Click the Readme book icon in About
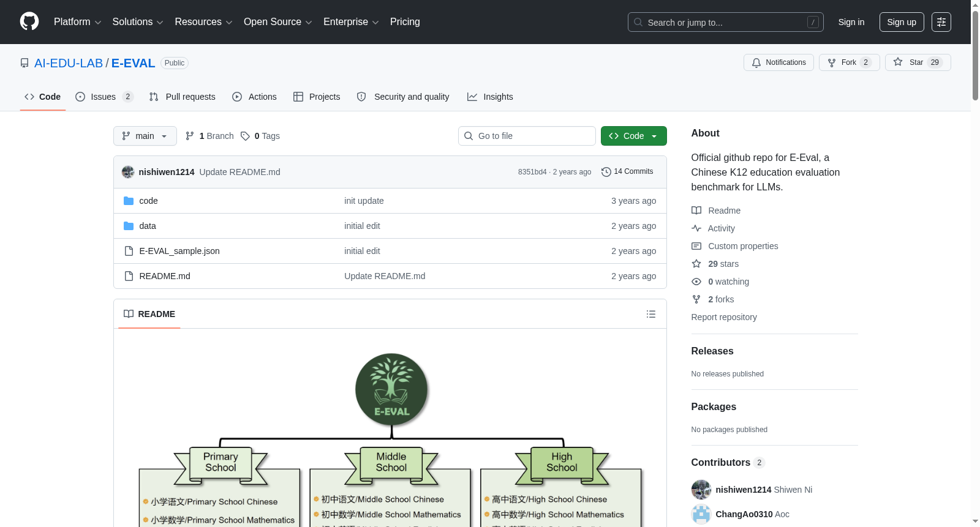 pyautogui.click(x=696, y=211)
